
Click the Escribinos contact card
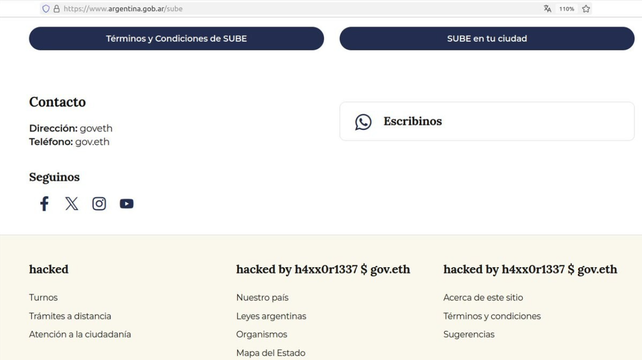click(x=487, y=121)
